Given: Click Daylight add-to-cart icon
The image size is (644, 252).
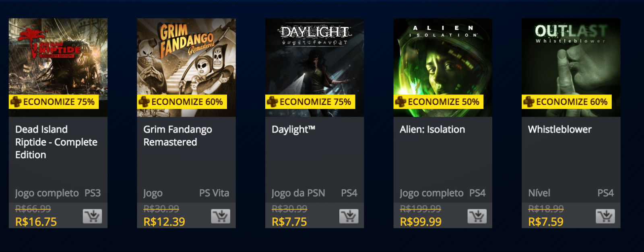Looking at the screenshot, I should point(349,216).
